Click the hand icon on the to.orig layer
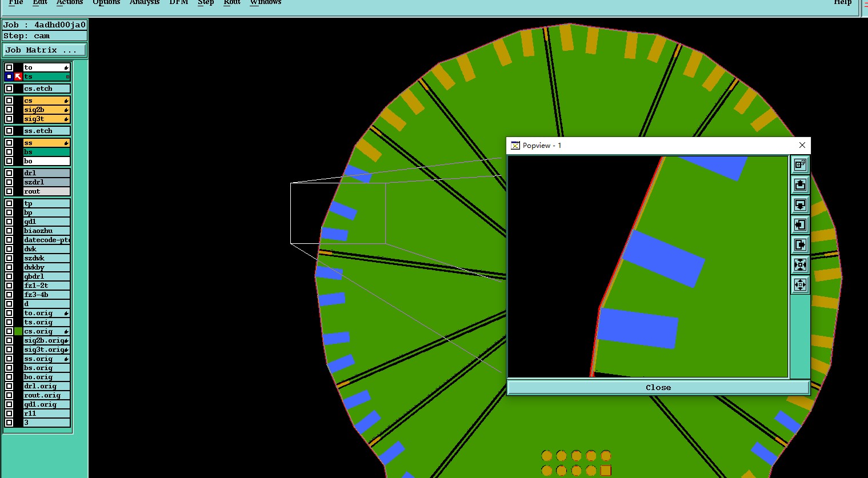 pos(66,313)
